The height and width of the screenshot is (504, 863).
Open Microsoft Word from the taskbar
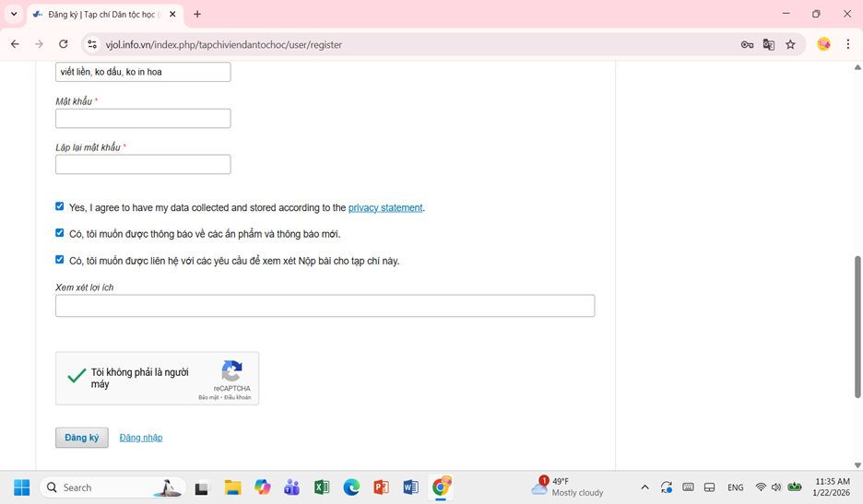point(410,487)
